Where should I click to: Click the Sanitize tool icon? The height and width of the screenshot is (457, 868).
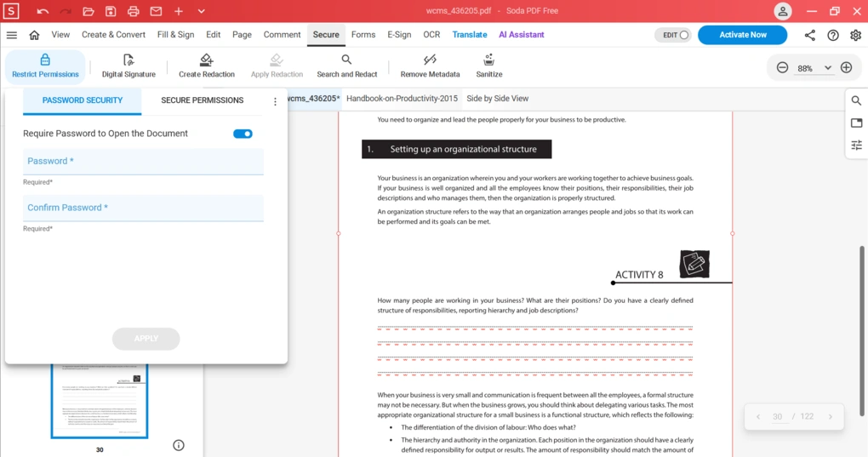pyautogui.click(x=488, y=60)
